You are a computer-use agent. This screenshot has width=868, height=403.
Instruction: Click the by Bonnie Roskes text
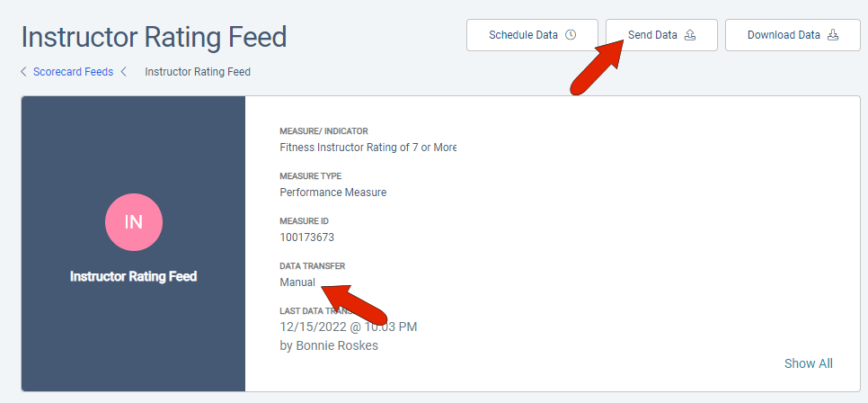(x=329, y=346)
